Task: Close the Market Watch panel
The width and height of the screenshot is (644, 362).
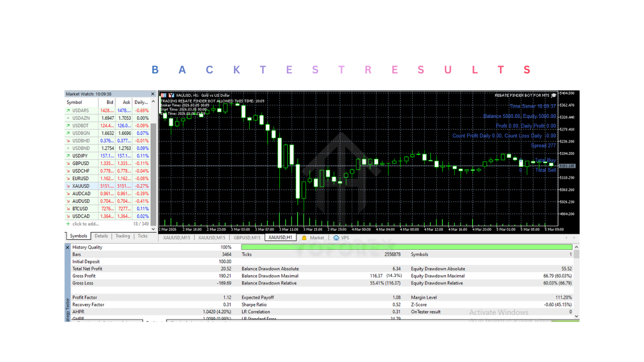Action: (x=152, y=94)
